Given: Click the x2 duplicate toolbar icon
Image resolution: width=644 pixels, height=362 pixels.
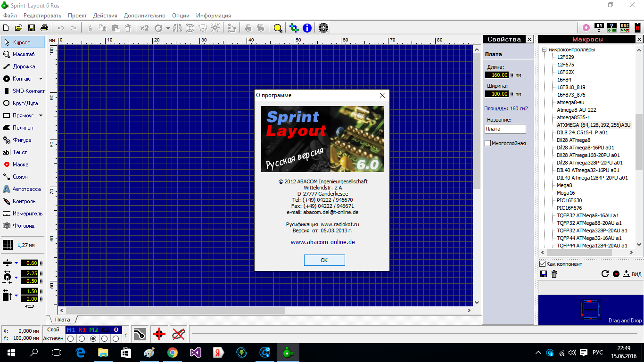Looking at the screenshot, I should pyautogui.click(x=144, y=28).
